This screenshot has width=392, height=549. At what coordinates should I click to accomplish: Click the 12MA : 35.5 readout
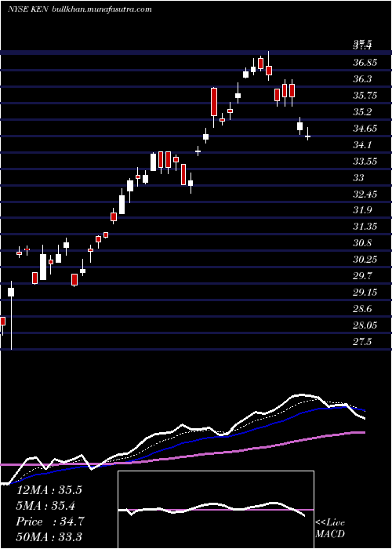49,490
